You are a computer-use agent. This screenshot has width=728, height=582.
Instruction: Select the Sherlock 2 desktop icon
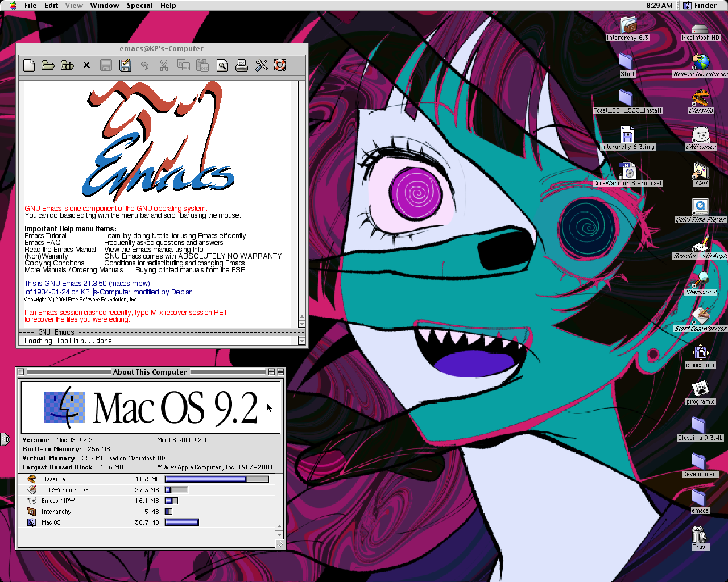click(x=701, y=280)
